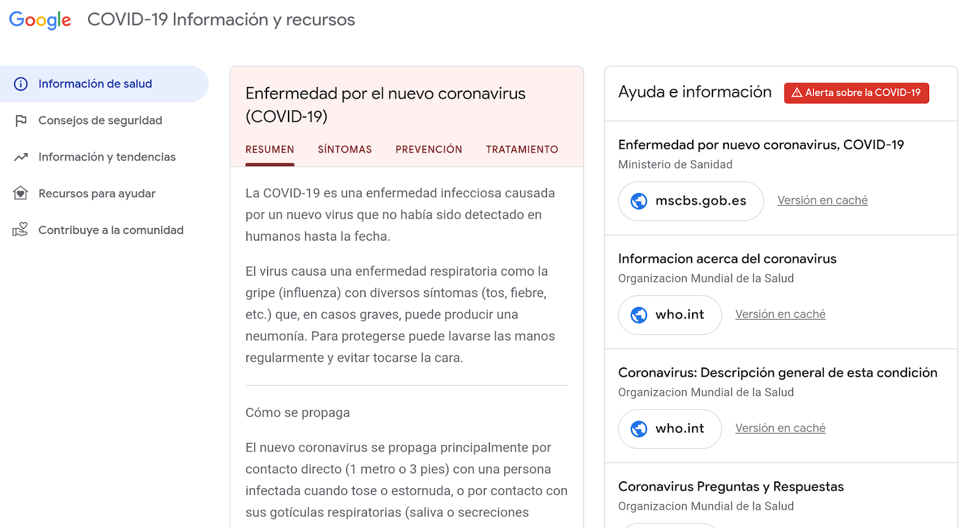This screenshot has width=980, height=528.
Task: Click the Google logo
Action: point(40,20)
